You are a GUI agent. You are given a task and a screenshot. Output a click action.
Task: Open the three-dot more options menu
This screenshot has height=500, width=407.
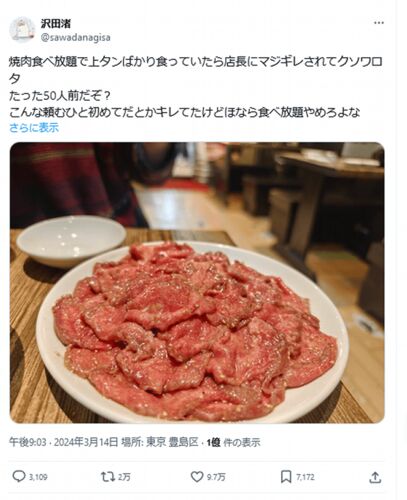point(379,23)
